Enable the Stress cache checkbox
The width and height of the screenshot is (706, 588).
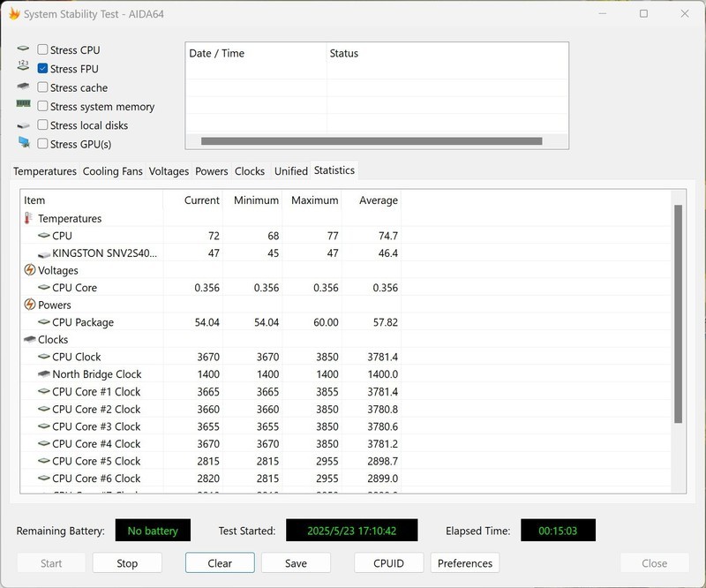point(42,87)
